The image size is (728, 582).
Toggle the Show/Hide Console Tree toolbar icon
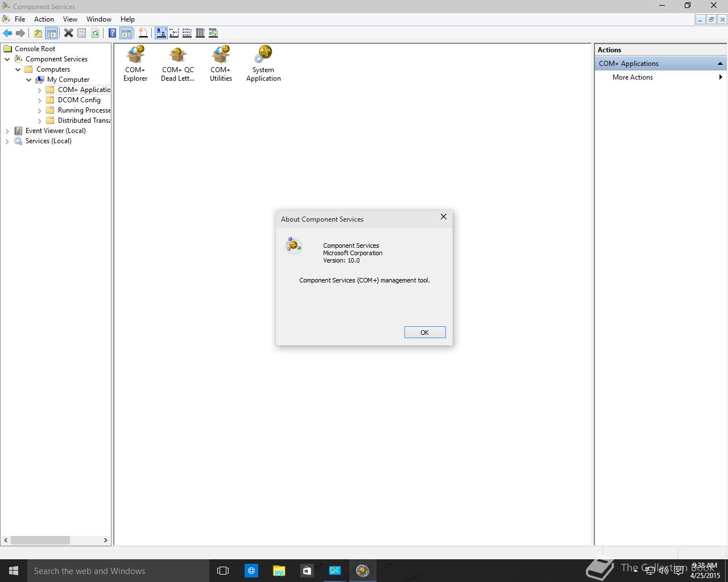point(51,33)
